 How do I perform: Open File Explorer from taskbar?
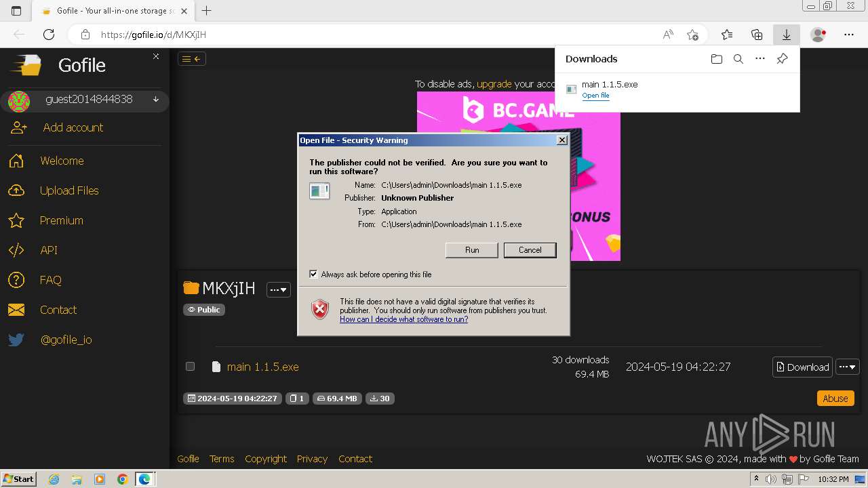[x=77, y=479]
